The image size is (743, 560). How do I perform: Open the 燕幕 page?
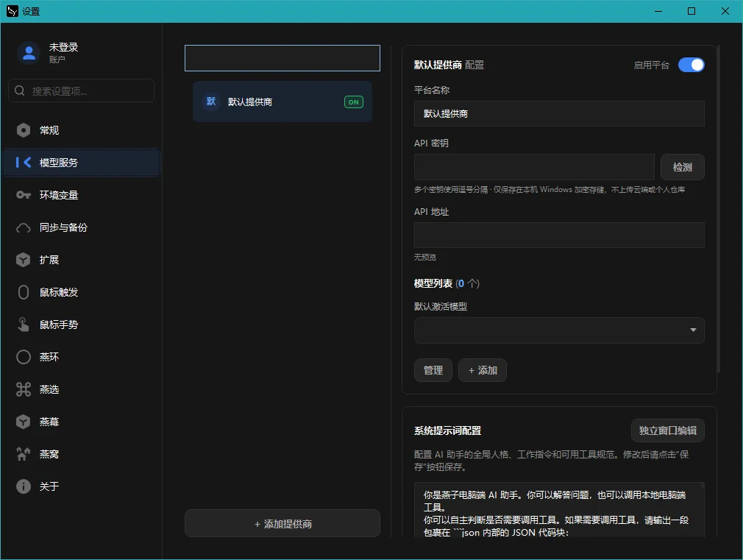82,422
